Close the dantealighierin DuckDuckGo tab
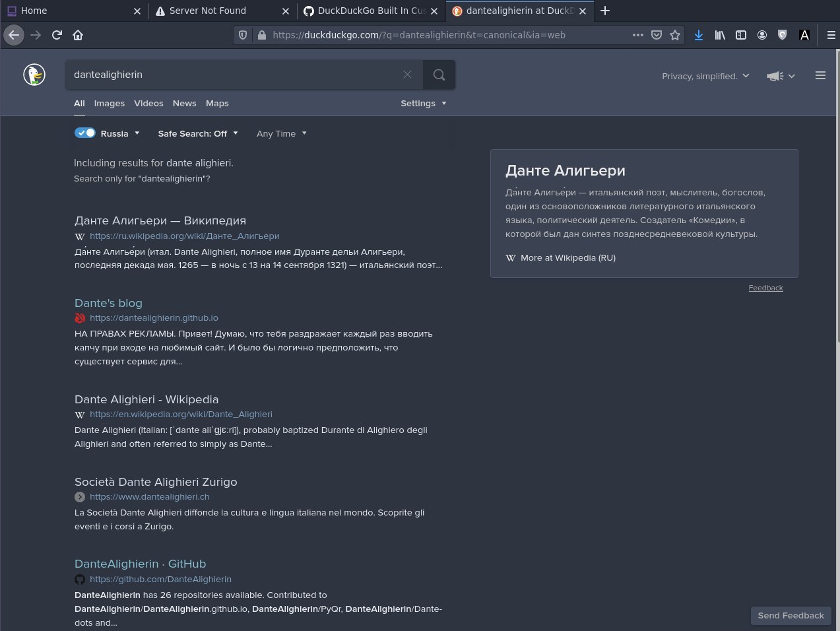840x631 pixels. [582, 11]
